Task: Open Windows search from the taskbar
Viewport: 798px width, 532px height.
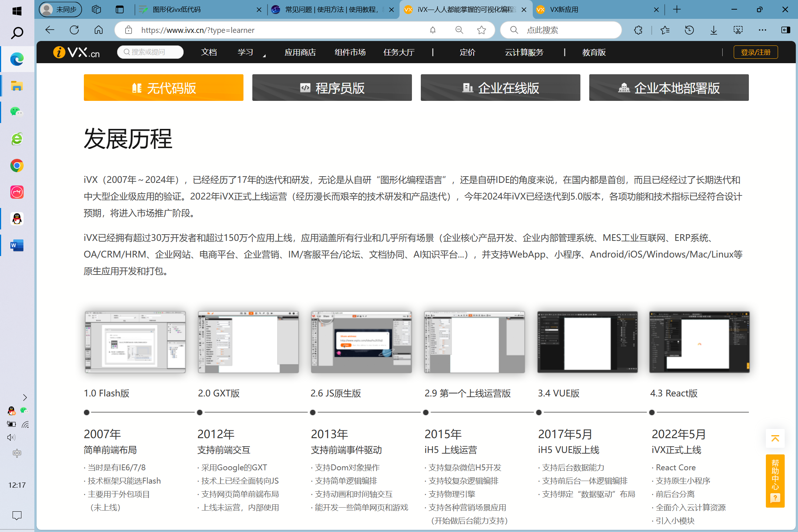Action: pos(17,33)
